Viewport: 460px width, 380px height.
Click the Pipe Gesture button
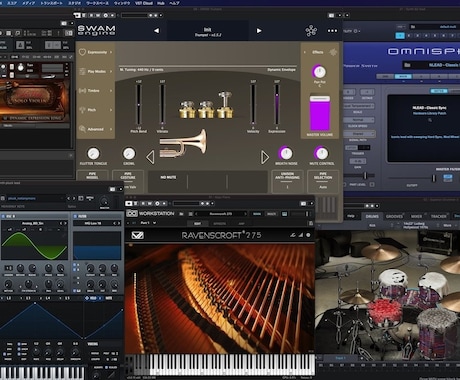(128, 181)
